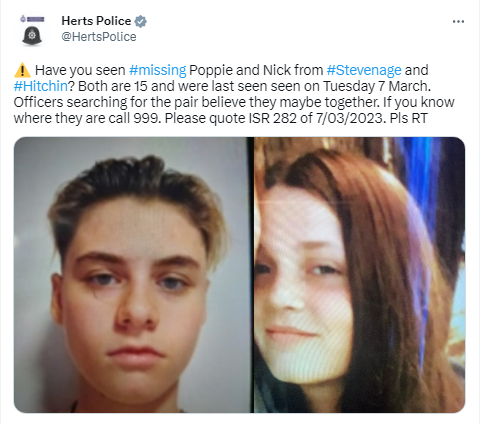Enlarge the right photo with long hair

(x=359, y=275)
